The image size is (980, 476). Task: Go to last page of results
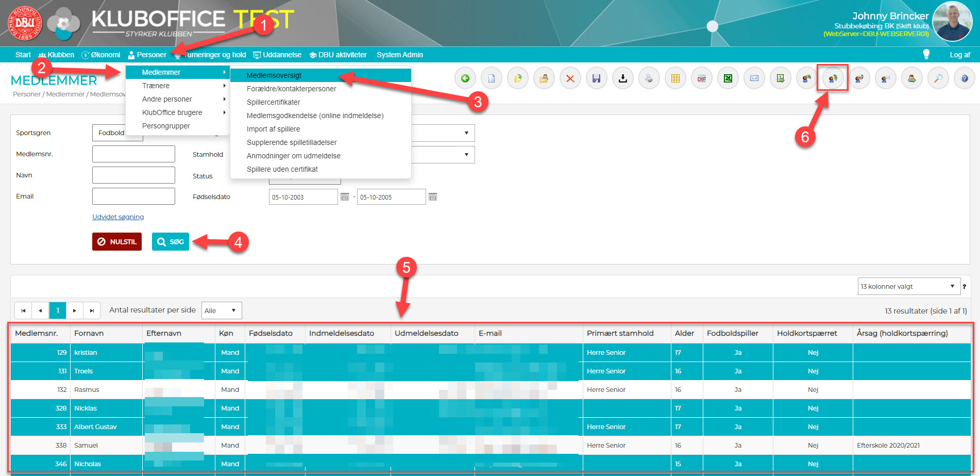[92, 310]
